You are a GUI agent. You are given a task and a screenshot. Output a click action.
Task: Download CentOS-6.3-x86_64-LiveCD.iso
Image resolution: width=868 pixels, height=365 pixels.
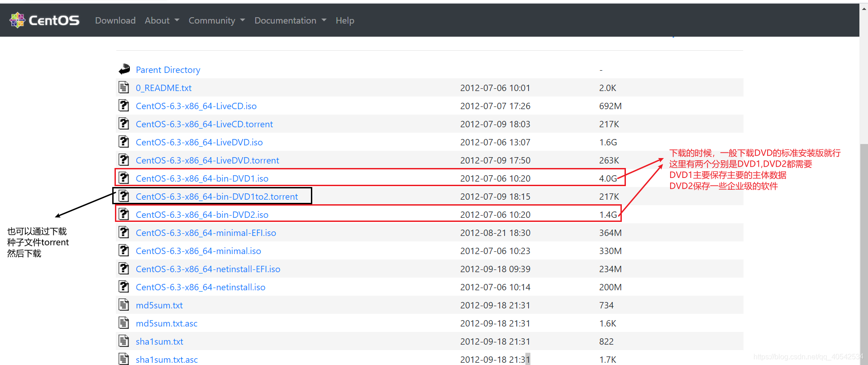[x=196, y=106]
